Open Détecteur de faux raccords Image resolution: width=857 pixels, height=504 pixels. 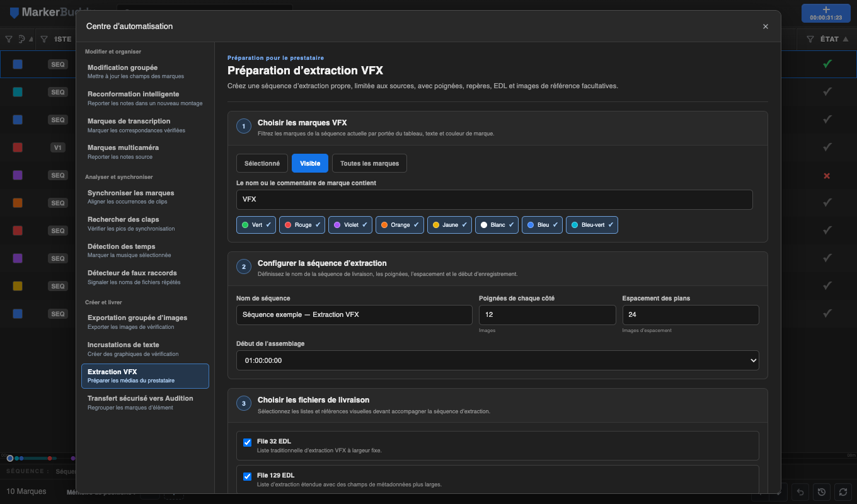pyautogui.click(x=145, y=277)
